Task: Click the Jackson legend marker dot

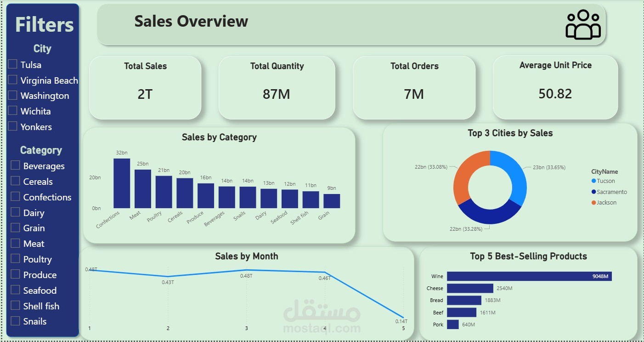Action: [x=594, y=202]
